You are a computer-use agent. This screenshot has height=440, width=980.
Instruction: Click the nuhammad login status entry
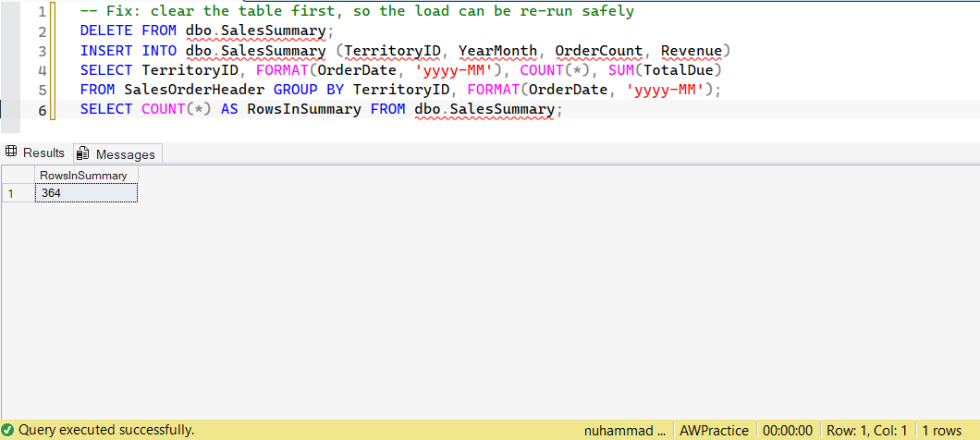(x=625, y=431)
